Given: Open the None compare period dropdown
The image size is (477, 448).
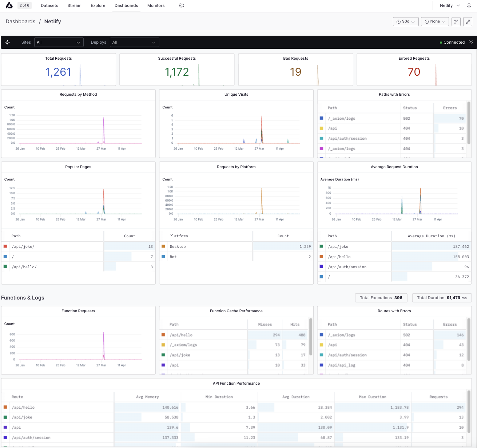Looking at the screenshot, I should tap(435, 21).
